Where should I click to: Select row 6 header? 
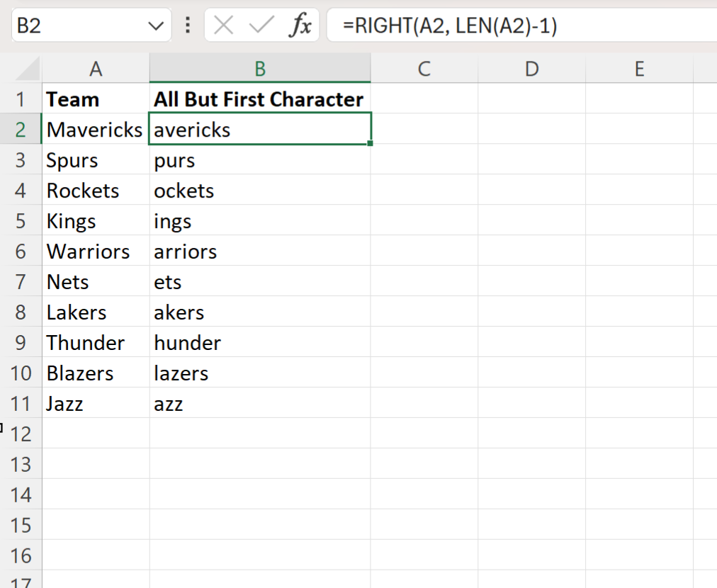(21, 251)
